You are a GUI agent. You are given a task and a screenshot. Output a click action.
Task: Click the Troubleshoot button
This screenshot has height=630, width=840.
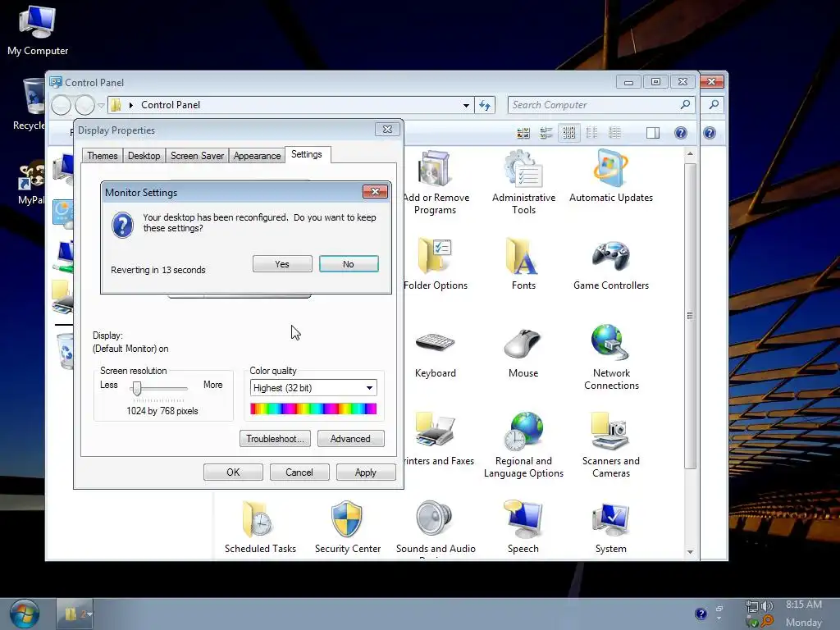(x=275, y=439)
